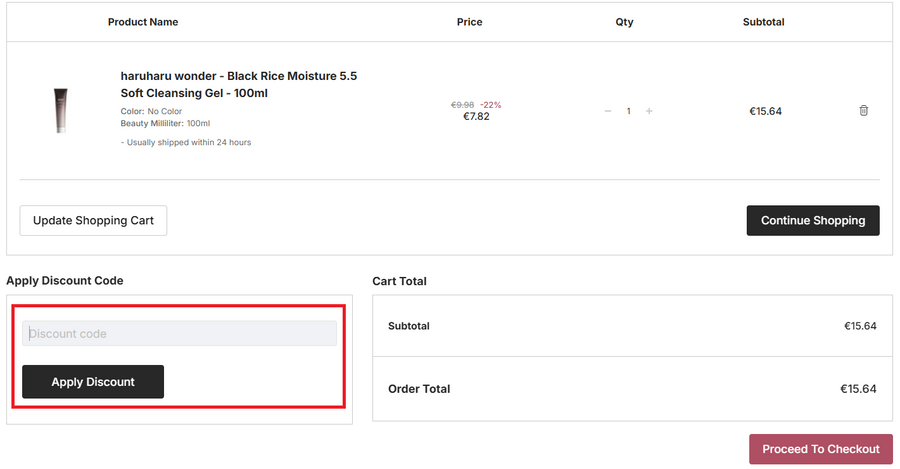Focus the Discount code input field
This screenshot has height=469, width=900.
tap(180, 333)
